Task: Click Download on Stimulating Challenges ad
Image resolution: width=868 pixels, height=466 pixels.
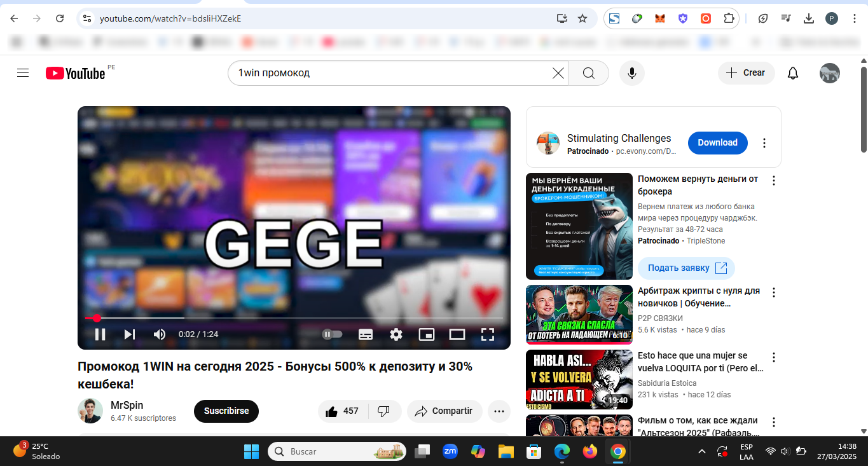Action: pos(718,143)
